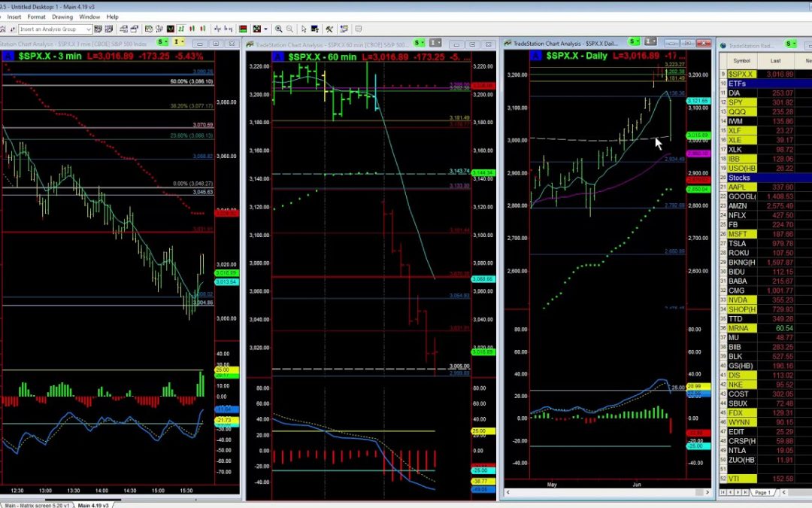Viewport: 812px width, 508px height.
Task: Click the TradeStation globe icon on RadarScreen
Action: [723, 45]
